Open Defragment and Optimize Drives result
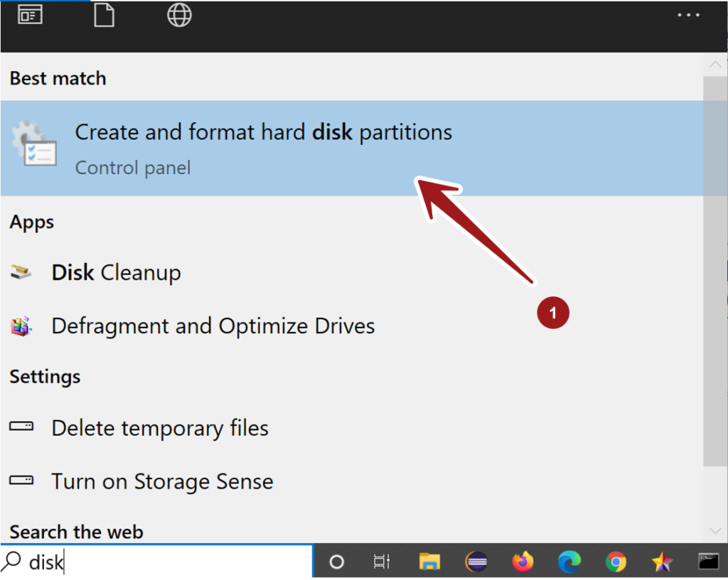Viewport: 728px width, 580px height. (x=213, y=326)
